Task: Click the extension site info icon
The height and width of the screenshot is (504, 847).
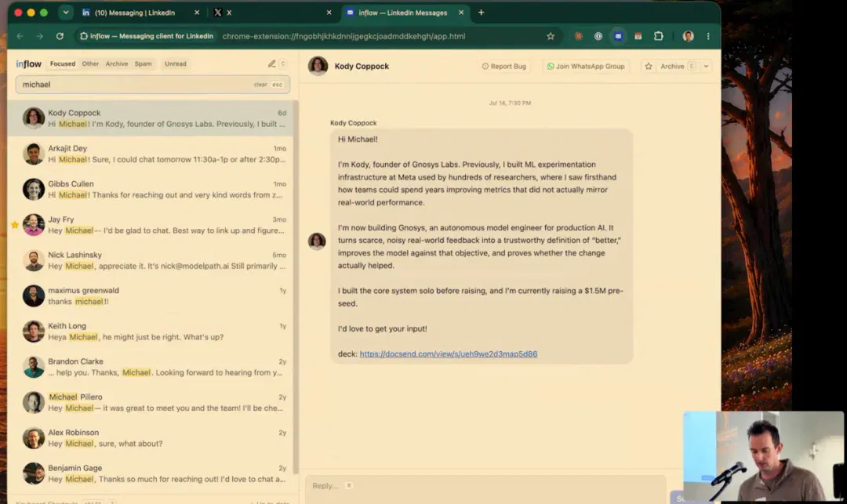Action: 147,36
